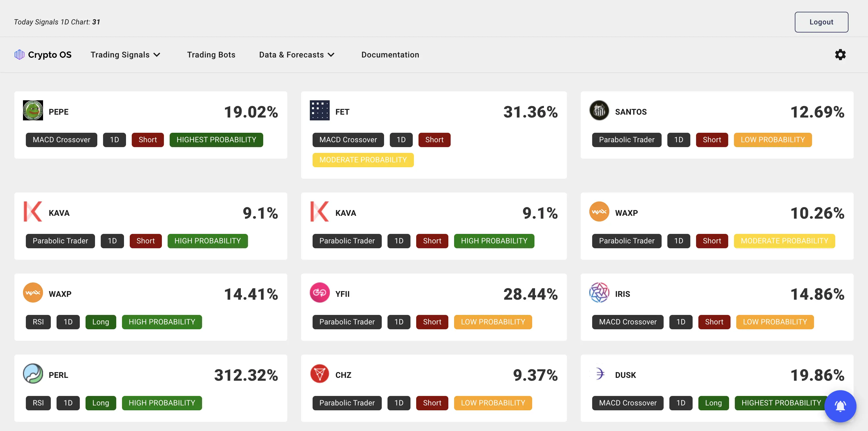
Task: Click the Parabolic Trader tag on SANTOS
Action: click(x=627, y=140)
